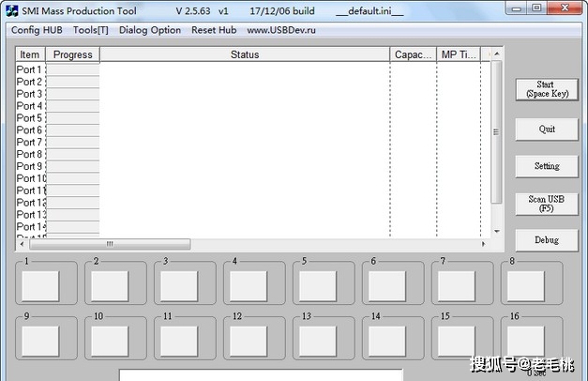Click the horizontal scrollbar thumb

click(x=110, y=244)
